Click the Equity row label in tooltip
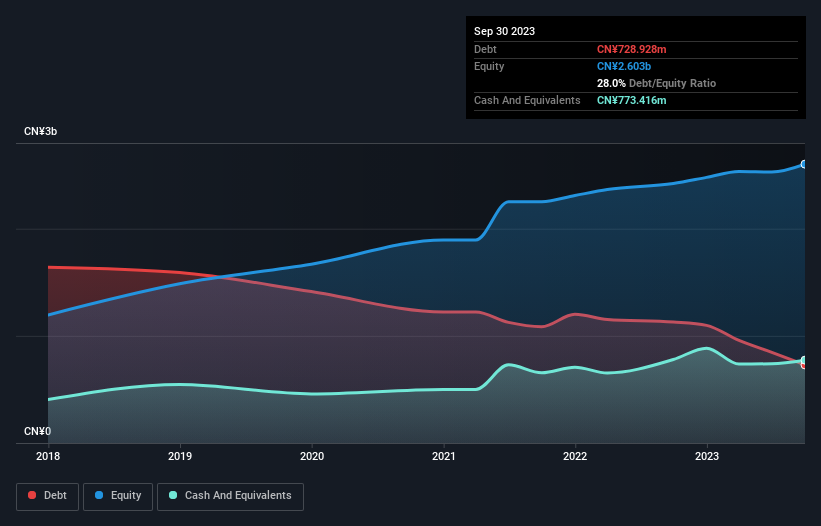The image size is (821, 526). (x=489, y=66)
